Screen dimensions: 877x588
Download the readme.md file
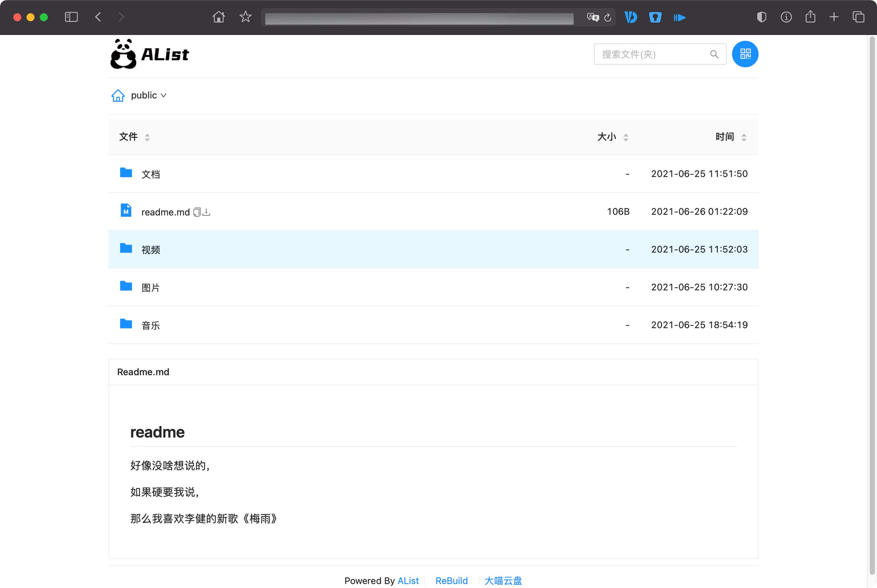coord(206,212)
